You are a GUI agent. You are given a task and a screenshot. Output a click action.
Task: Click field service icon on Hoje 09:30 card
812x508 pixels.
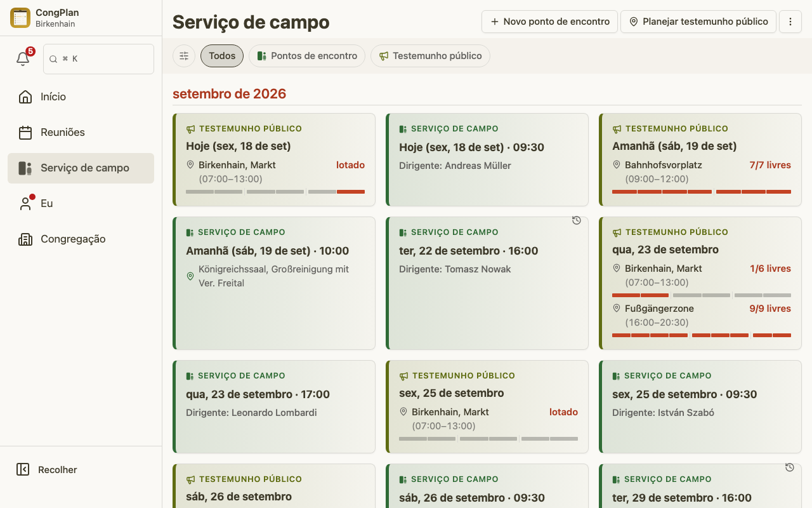point(403,129)
